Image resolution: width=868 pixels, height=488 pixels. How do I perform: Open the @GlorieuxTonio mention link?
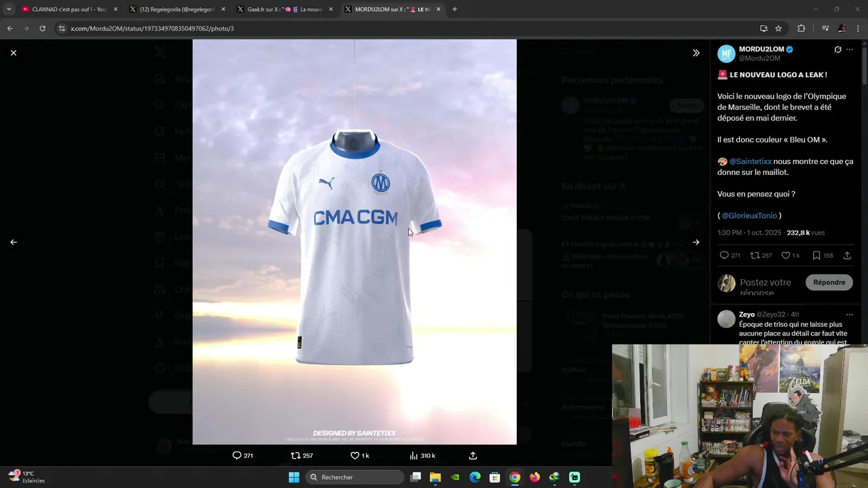(x=749, y=216)
